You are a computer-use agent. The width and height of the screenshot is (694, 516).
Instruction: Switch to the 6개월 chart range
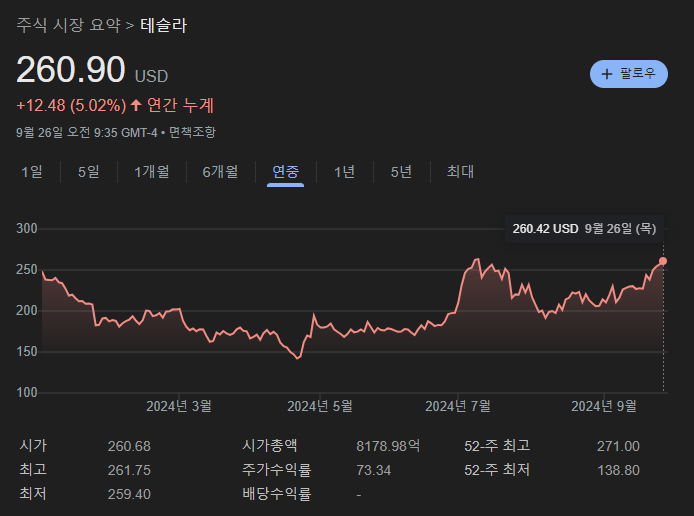pyautogui.click(x=220, y=172)
